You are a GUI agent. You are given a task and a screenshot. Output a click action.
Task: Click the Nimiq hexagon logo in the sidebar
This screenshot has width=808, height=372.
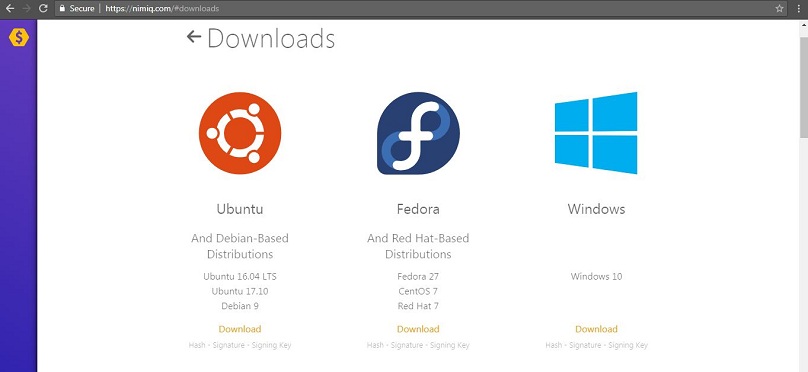[19, 37]
